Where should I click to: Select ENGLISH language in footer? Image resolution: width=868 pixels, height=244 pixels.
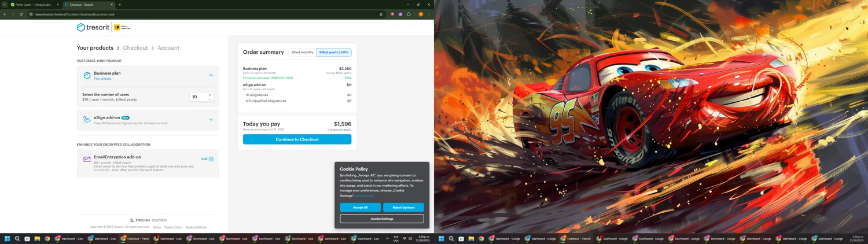click(143, 220)
